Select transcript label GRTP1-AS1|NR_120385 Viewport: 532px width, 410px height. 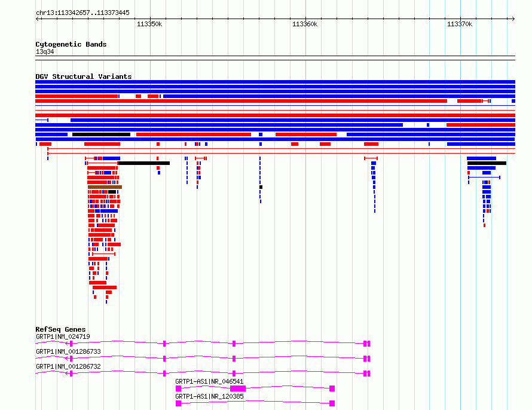click(x=209, y=396)
